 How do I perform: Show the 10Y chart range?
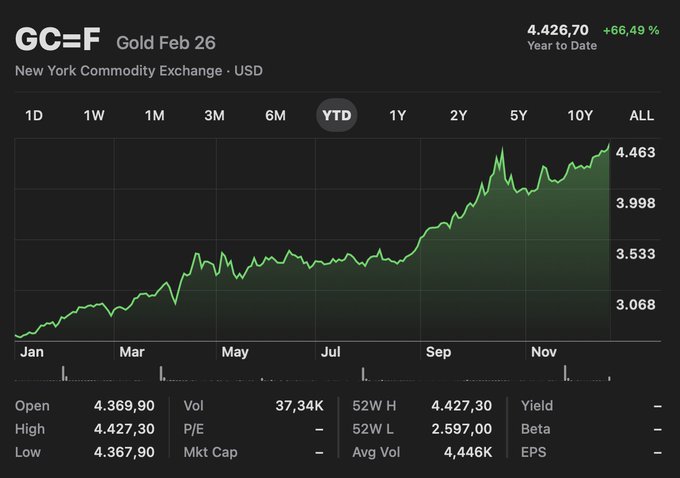tap(580, 115)
